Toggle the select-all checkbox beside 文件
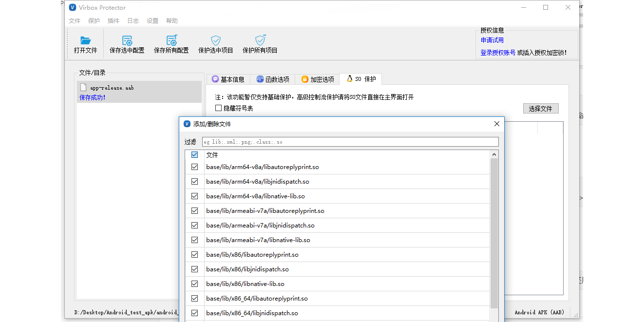Image resolution: width=644 pixels, height=322 pixels. pyautogui.click(x=194, y=154)
